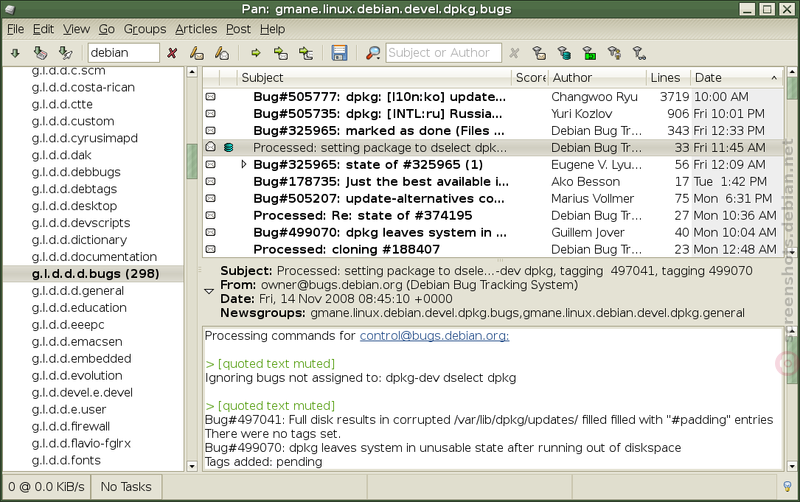Open the Edit menu
The image size is (800, 502).
coord(43,29)
